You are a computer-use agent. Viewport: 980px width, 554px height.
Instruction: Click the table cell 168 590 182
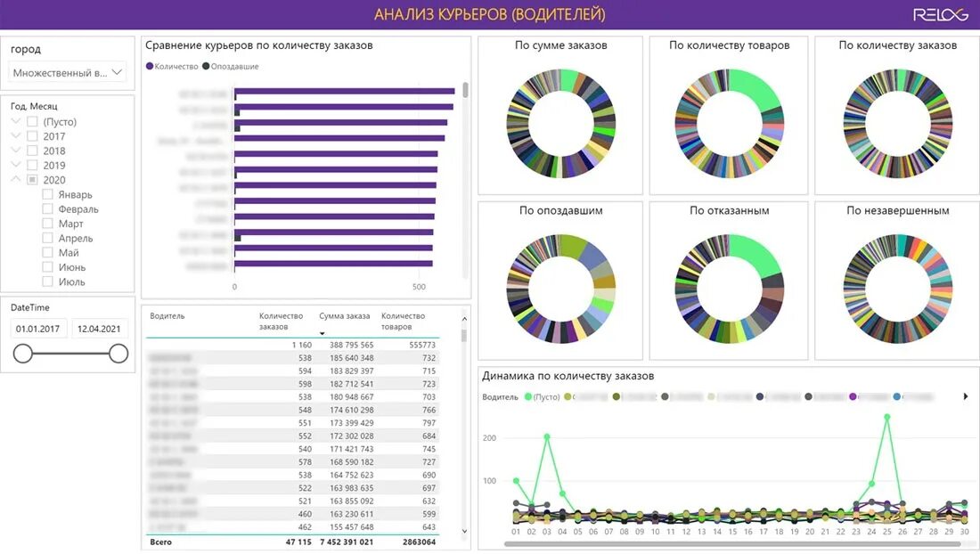[351, 462]
